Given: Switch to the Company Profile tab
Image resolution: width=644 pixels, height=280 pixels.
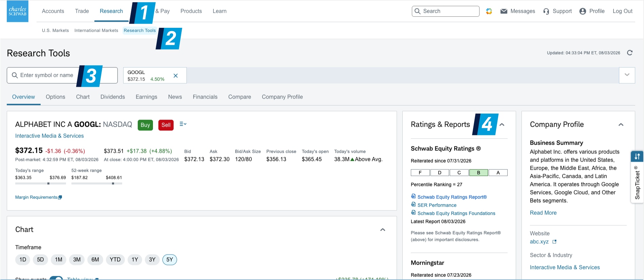Looking at the screenshot, I should pos(282,97).
